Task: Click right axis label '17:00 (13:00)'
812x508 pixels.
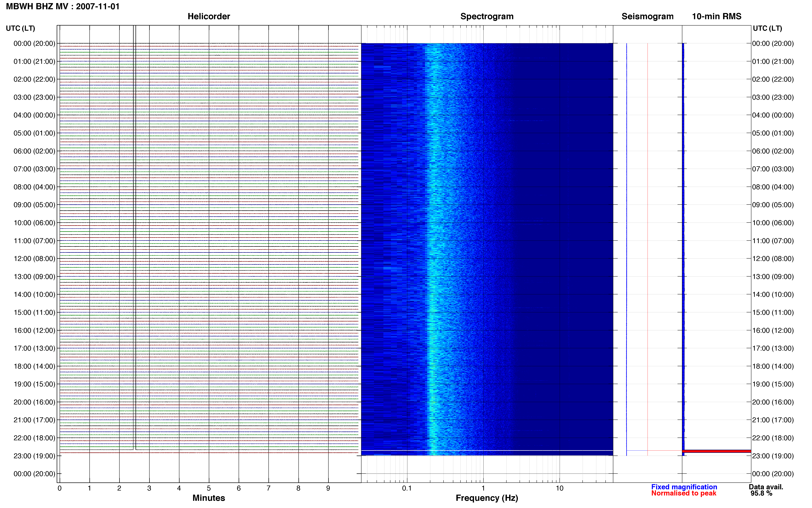Action: 773,348
